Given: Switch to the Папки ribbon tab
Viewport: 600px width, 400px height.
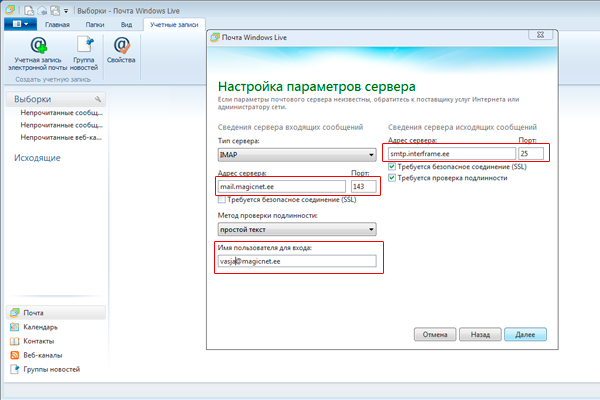Looking at the screenshot, I should [95, 24].
